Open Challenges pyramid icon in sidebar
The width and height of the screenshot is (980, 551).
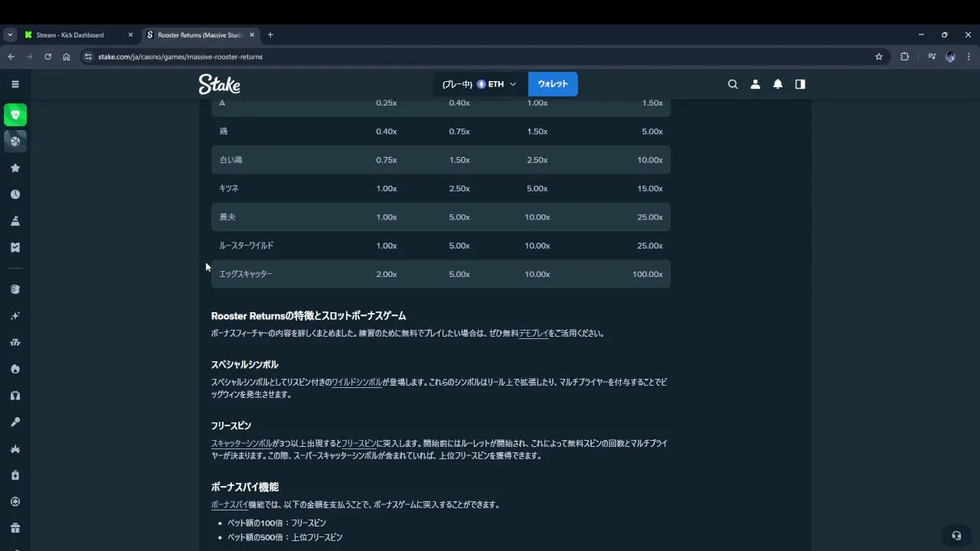(15, 220)
